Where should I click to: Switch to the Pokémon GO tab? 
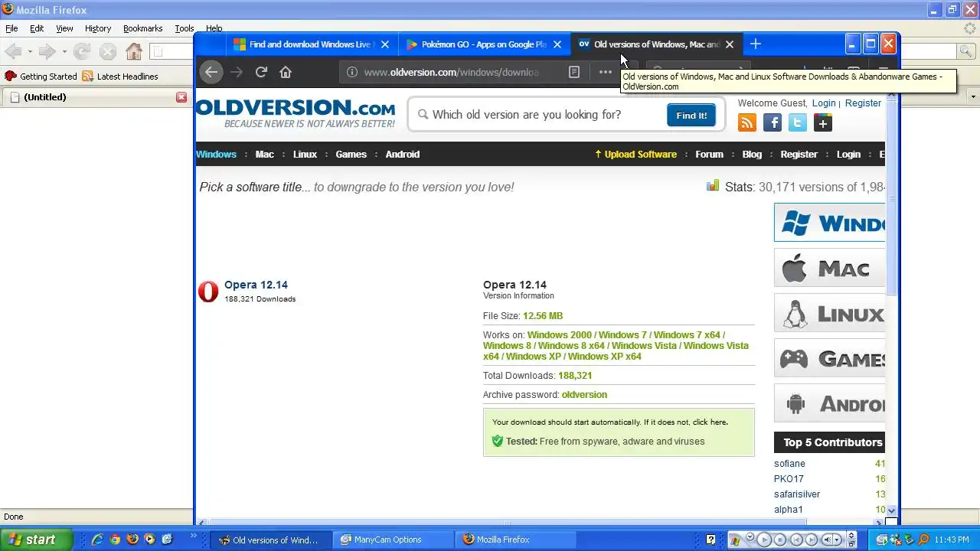click(484, 44)
